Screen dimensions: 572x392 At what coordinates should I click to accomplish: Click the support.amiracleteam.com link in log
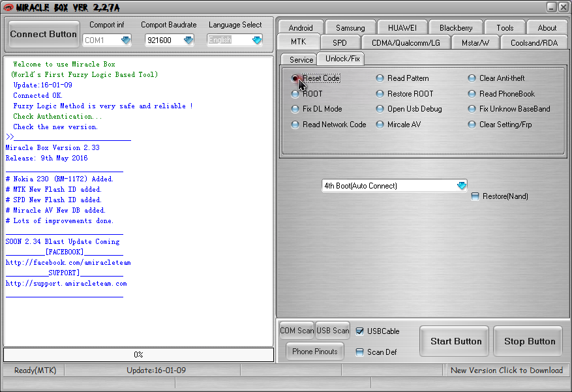pos(67,283)
